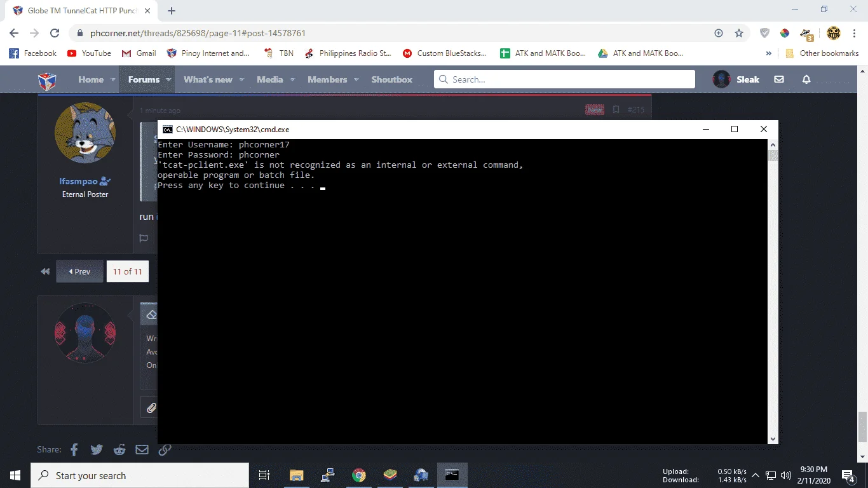Open Custom BlueStacks... bookmark

(x=445, y=53)
